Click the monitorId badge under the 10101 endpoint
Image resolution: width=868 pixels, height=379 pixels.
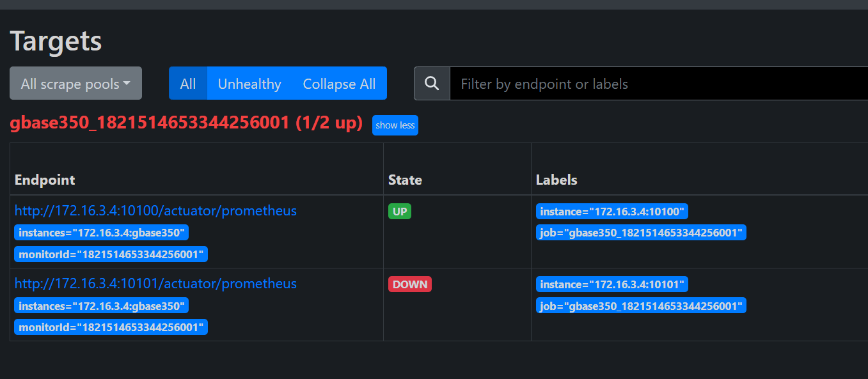[x=111, y=327]
